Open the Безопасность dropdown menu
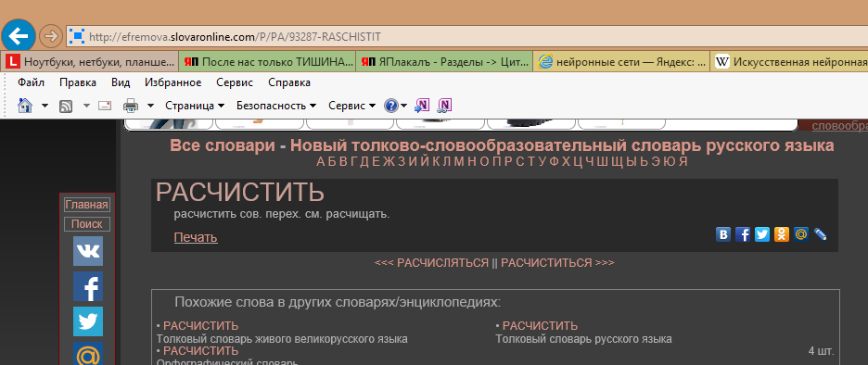The image size is (868, 365). [276, 106]
